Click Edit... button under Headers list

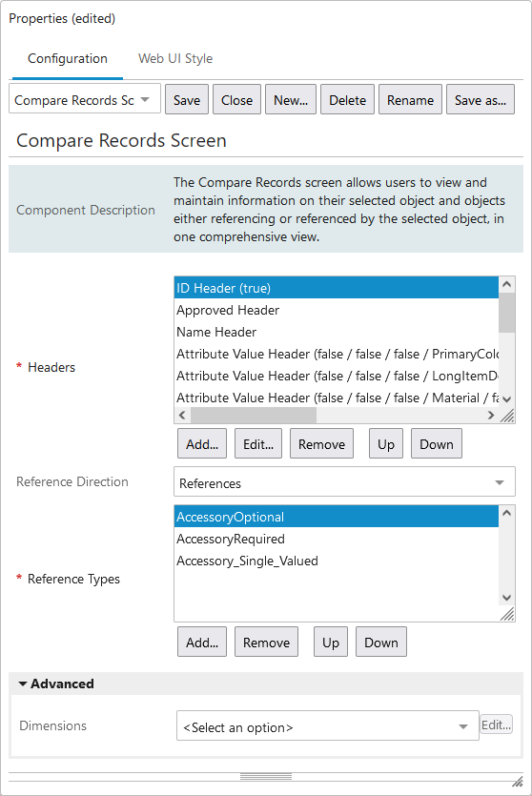coord(257,443)
